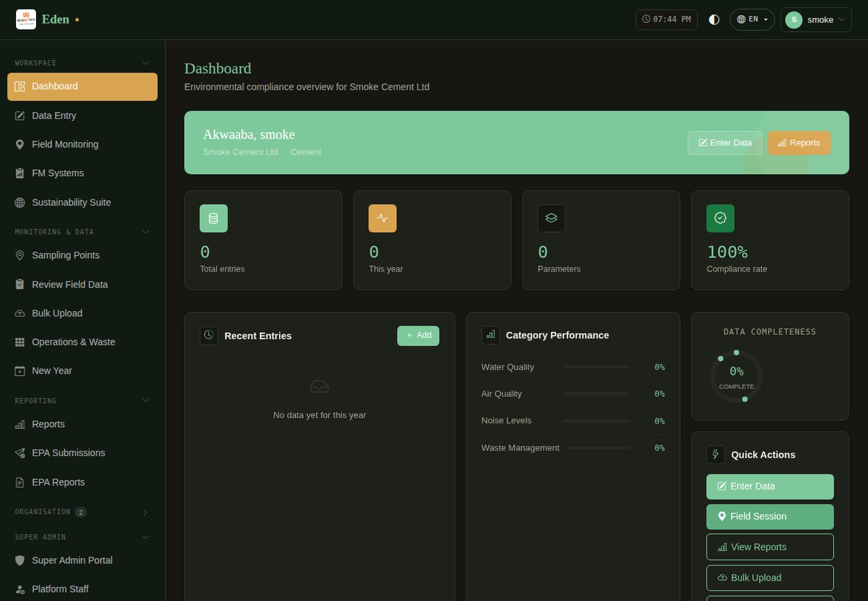
Task: Click the Operations & Waste grid icon
Action: tap(20, 342)
